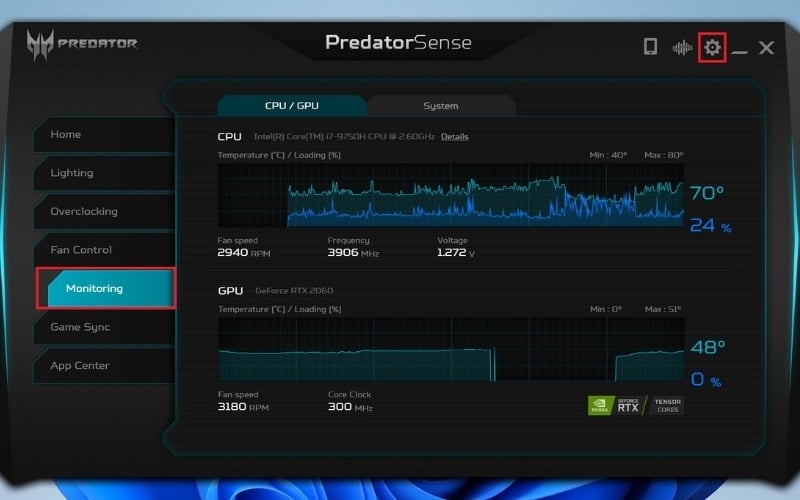Open the App Center section
This screenshot has height=500, width=800.
(104, 365)
